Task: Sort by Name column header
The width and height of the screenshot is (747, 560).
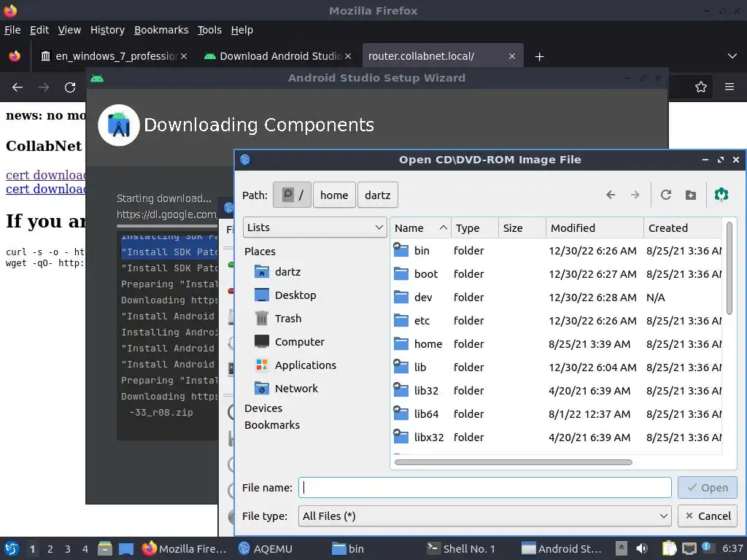Action: [420, 228]
